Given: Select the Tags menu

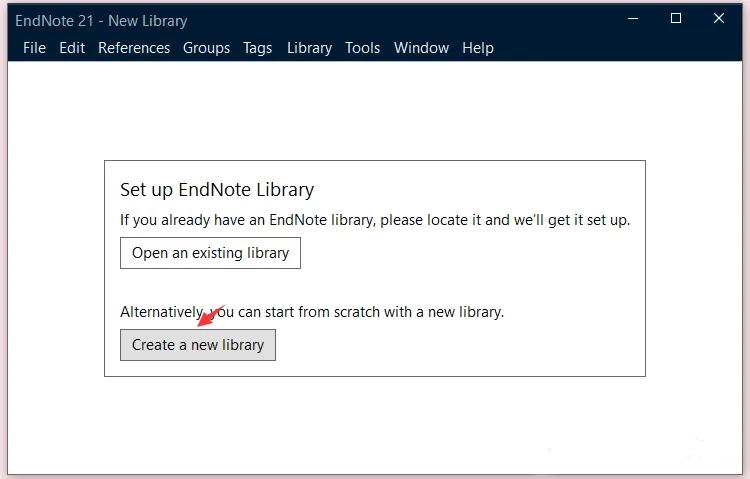Looking at the screenshot, I should pos(258,48).
